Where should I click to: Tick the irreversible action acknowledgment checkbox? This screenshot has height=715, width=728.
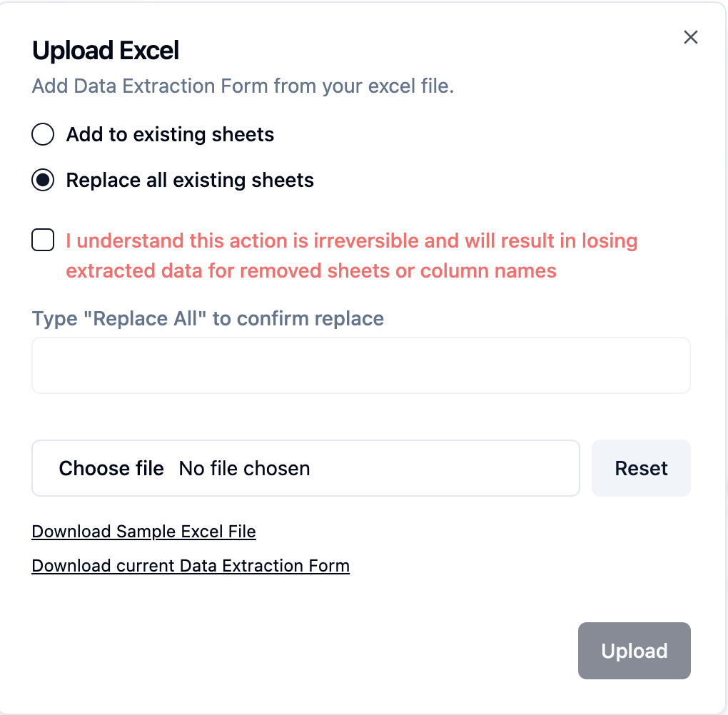43,240
